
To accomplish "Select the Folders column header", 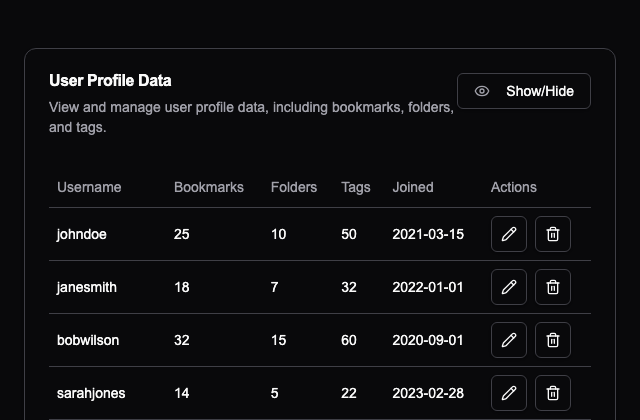I will click(294, 187).
